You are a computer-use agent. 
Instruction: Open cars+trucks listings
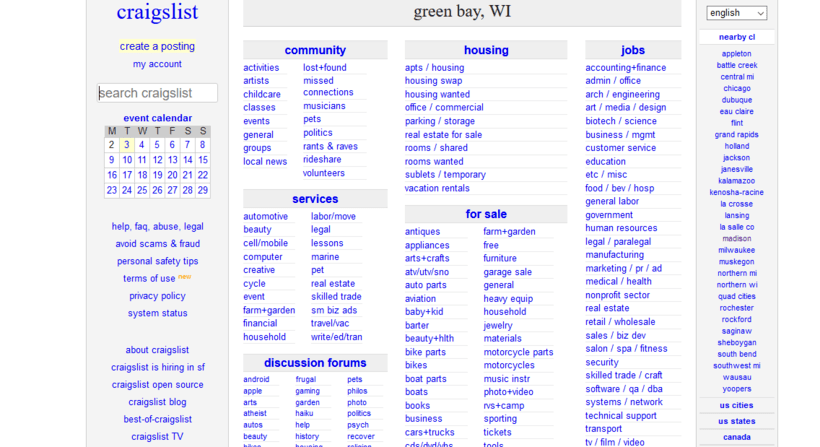tap(429, 432)
